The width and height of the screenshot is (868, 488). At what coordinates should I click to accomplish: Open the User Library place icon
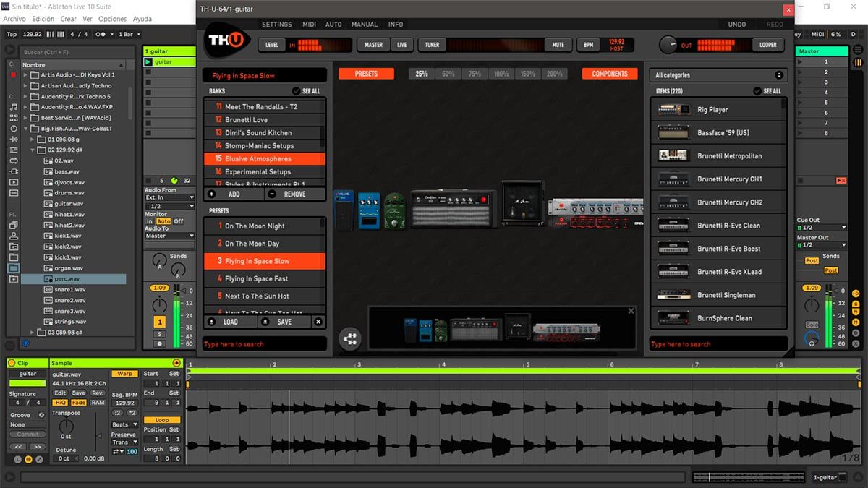[x=13, y=236]
